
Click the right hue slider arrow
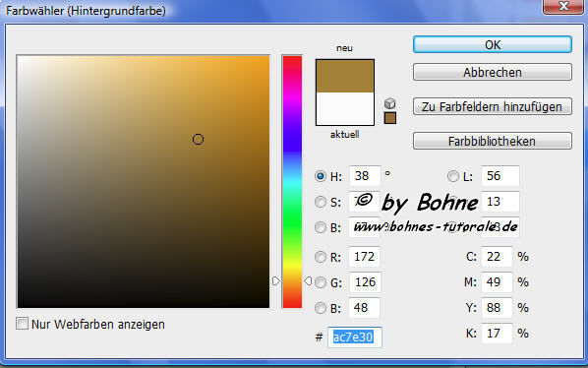click(x=308, y=280)
